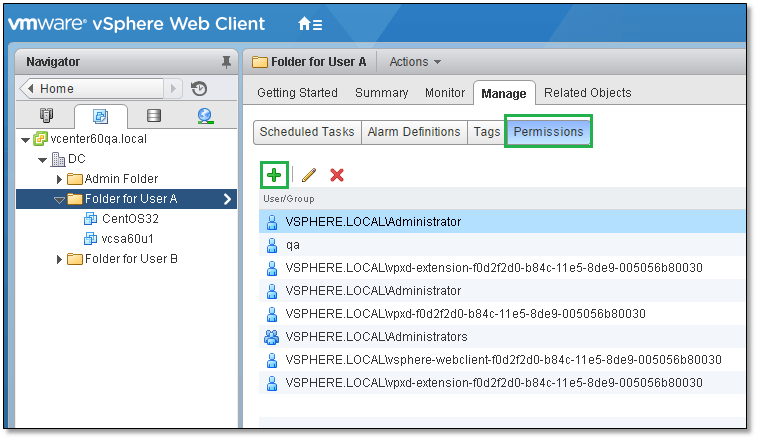
Task: Select the qa user row
Action: tap(502, 245)
